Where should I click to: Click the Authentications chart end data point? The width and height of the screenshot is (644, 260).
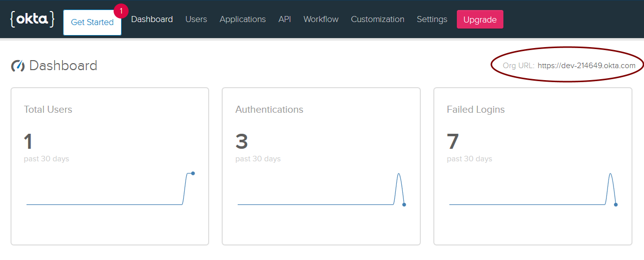tap(404, 204)
